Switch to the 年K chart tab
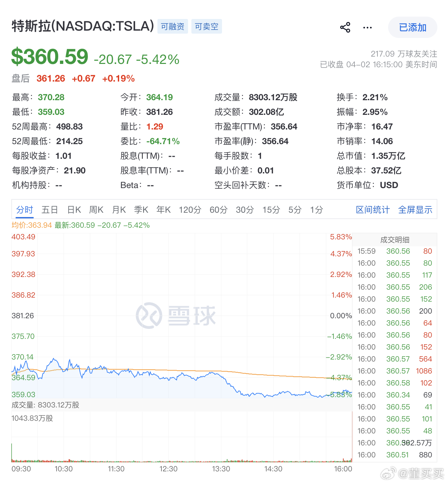448x484 pixels. pos(163,210)
